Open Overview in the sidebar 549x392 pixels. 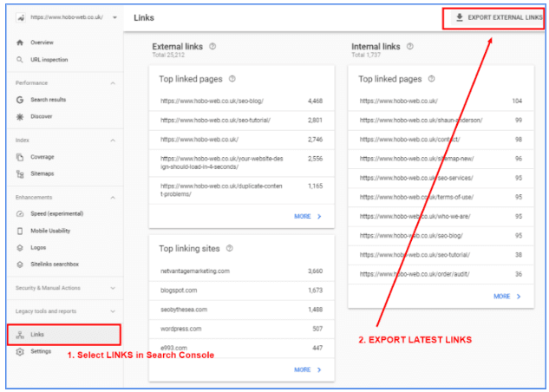(42, 42)
